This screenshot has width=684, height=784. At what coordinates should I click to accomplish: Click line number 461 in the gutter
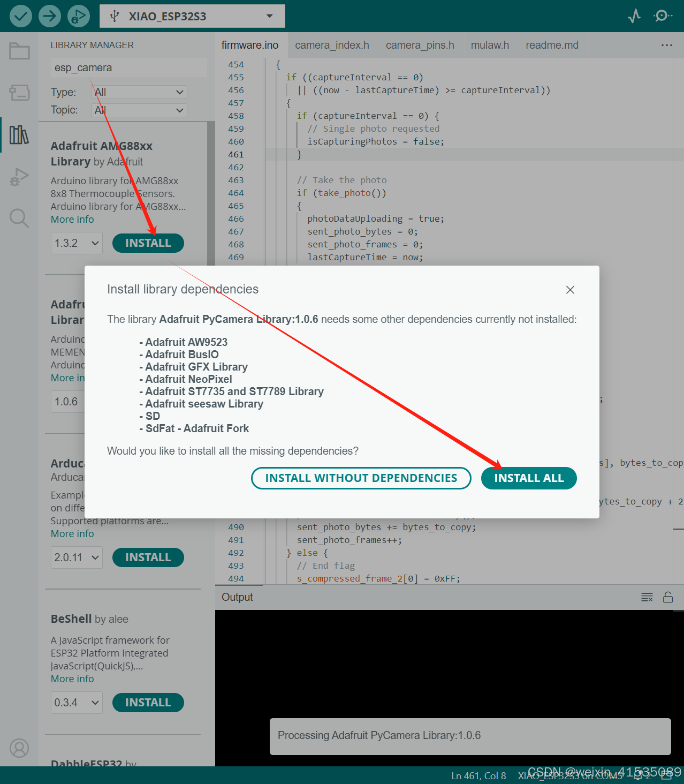tap(235, 154)
